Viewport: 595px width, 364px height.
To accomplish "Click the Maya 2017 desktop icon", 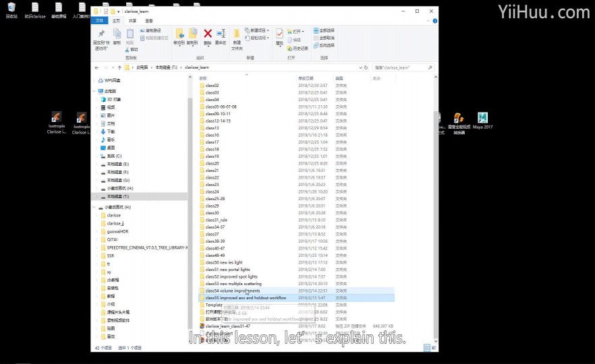I will [483, 121].
